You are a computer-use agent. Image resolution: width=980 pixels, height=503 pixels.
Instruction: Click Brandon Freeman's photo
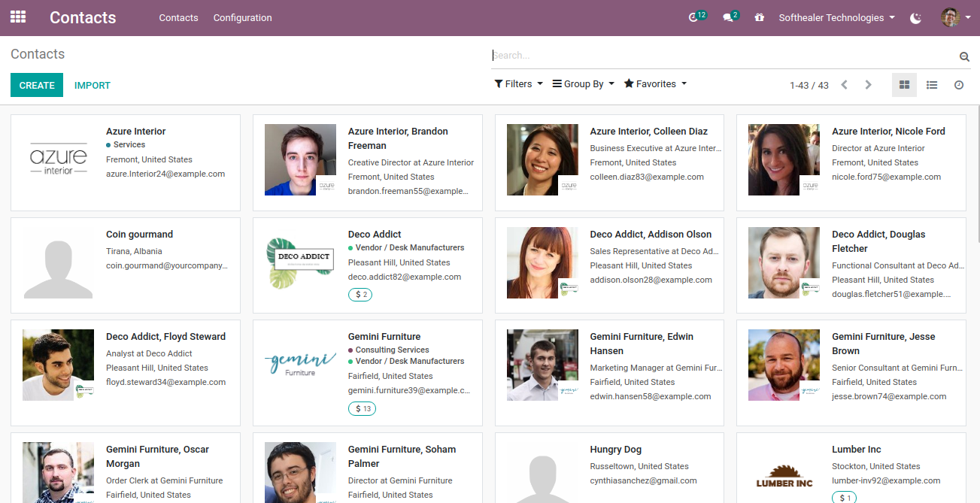pyautogui.click(x=300, y=159)
